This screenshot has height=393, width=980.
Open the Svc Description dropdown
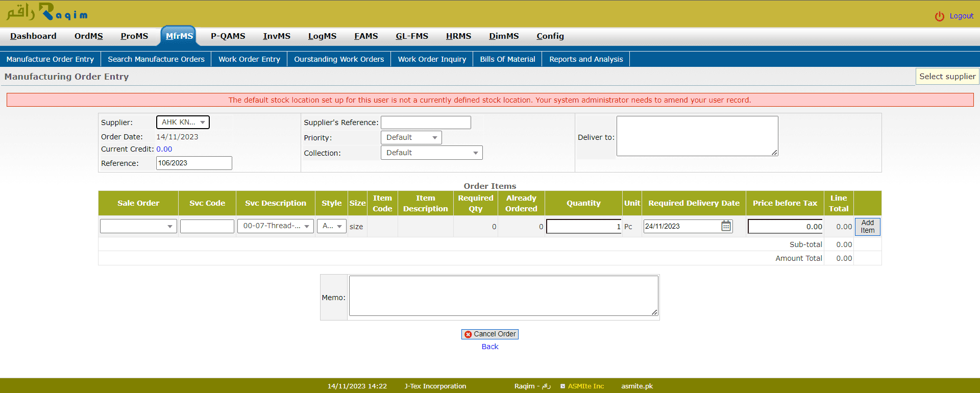tap(276, 226)
